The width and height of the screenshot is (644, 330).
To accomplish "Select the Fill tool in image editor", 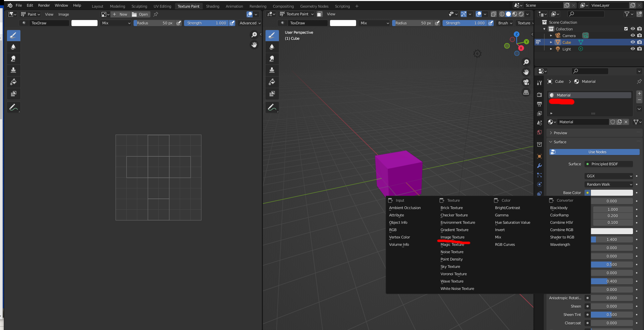I will pyautogui.click(x=13, y=82).
